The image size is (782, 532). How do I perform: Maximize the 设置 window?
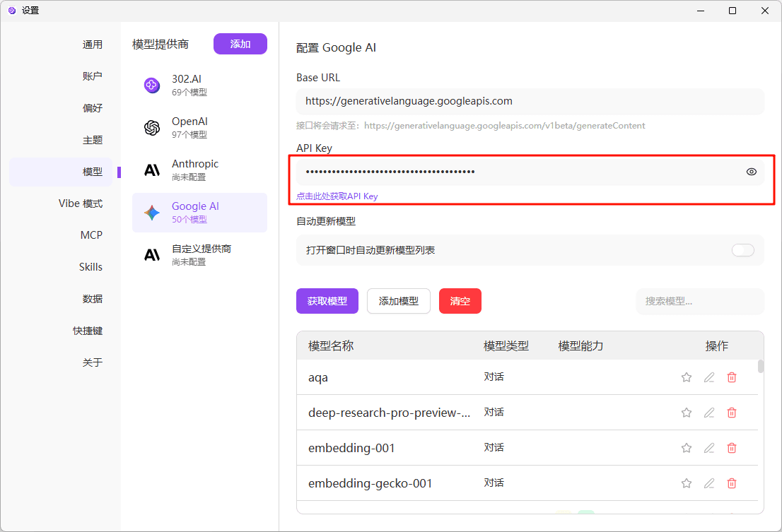pyautogui.click(x=733, y=11)
